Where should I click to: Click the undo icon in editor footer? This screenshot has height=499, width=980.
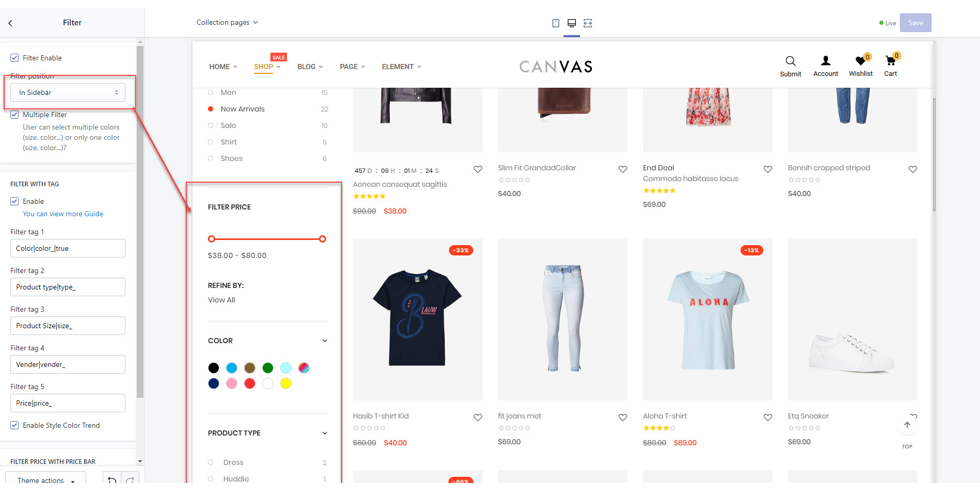pos(112,480)
